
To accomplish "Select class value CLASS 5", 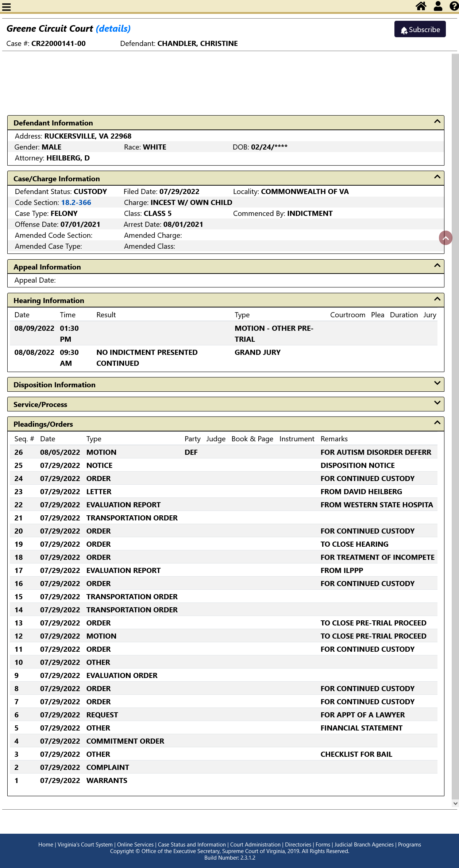I will [158, 213].
